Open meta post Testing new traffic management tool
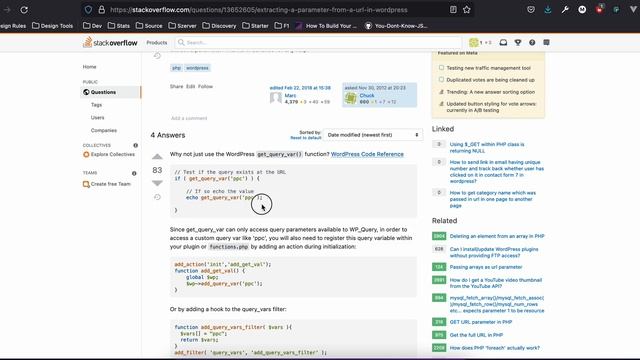 tap(488, 68)
